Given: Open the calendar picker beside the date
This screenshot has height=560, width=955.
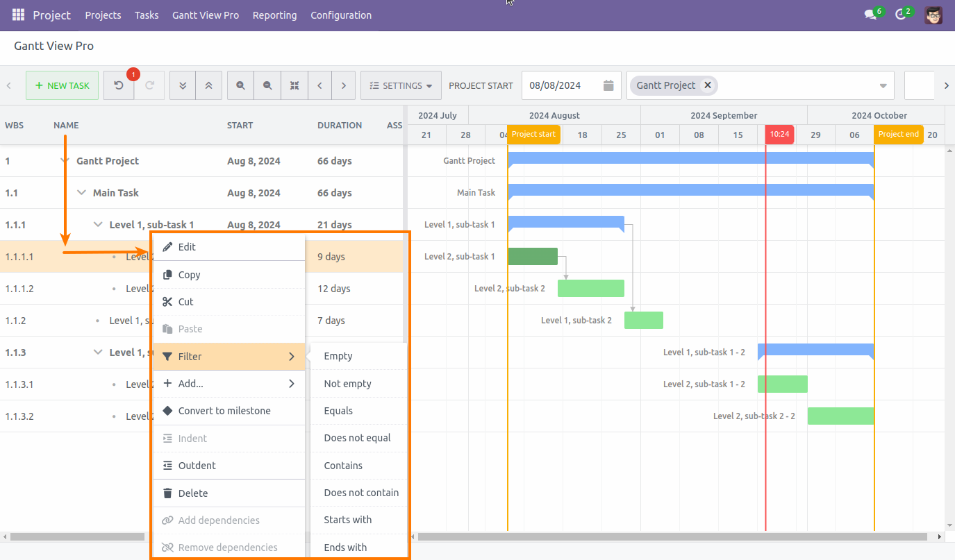Looking at the screenshot, I should tap(608, 85).
